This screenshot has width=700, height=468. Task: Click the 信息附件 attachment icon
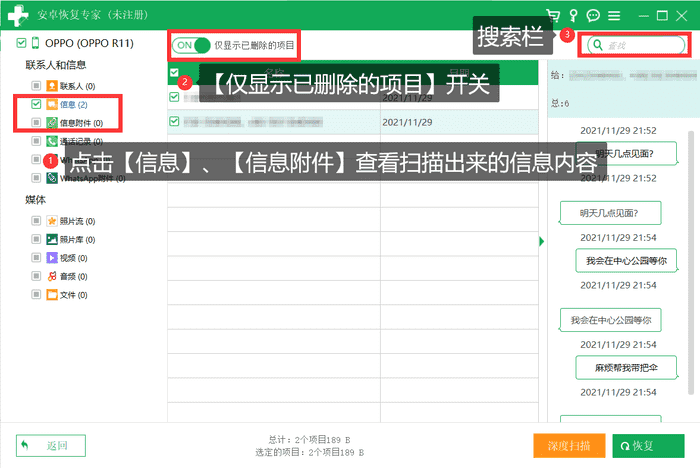tap(52, 122)
